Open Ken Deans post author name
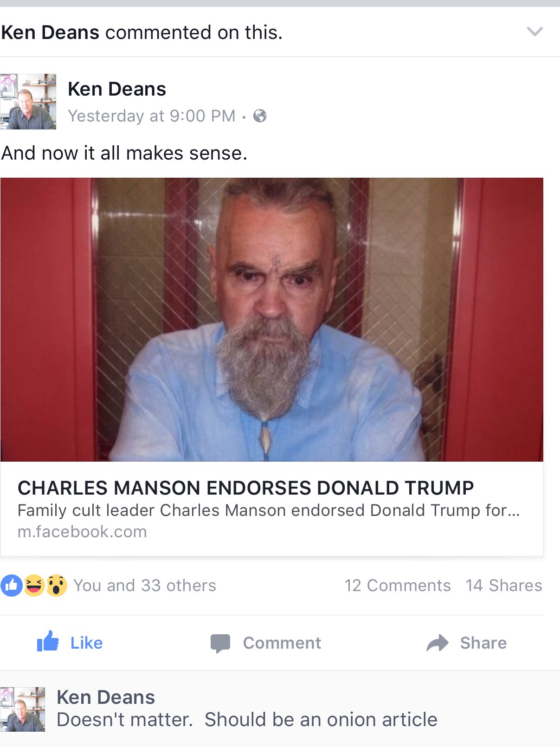Viewport: 560px width, 747px height. pos(117,89)
